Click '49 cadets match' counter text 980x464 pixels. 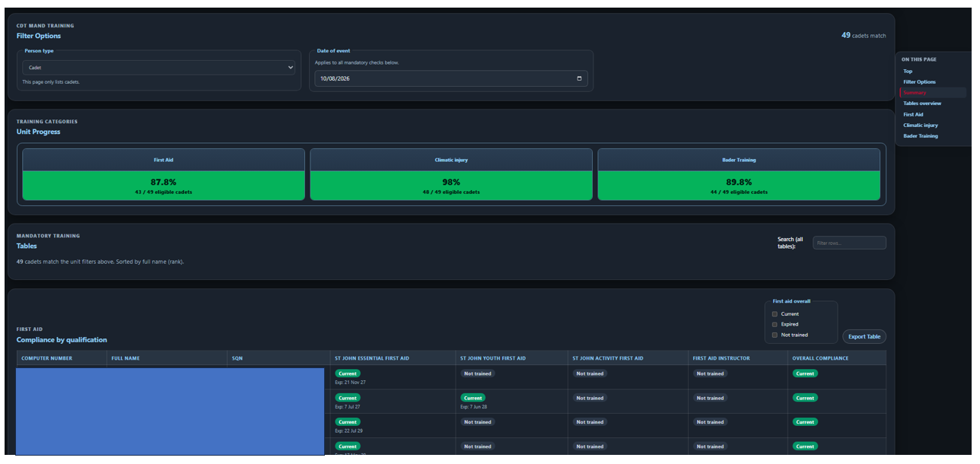pyautogui.click(x=864, y=36)
